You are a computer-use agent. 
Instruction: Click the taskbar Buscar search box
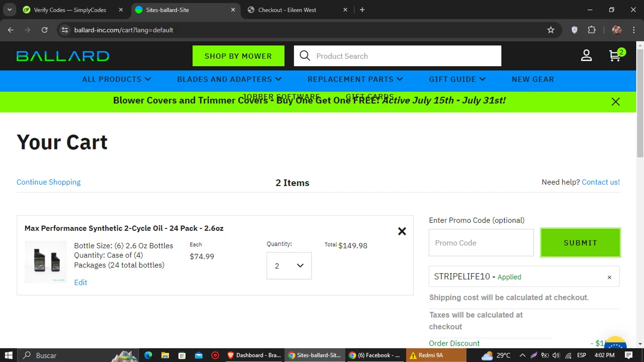(77, 355)
